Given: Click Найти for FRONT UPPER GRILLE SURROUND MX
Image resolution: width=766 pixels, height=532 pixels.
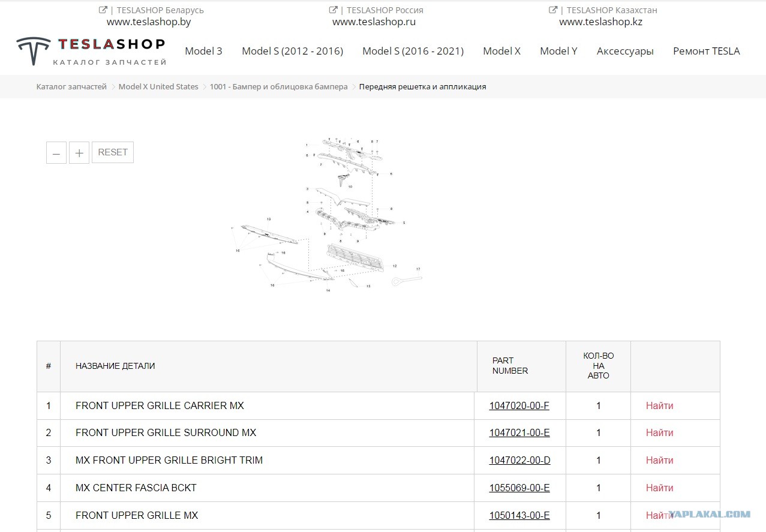Looking at the screenshot, I should [659, 432].
